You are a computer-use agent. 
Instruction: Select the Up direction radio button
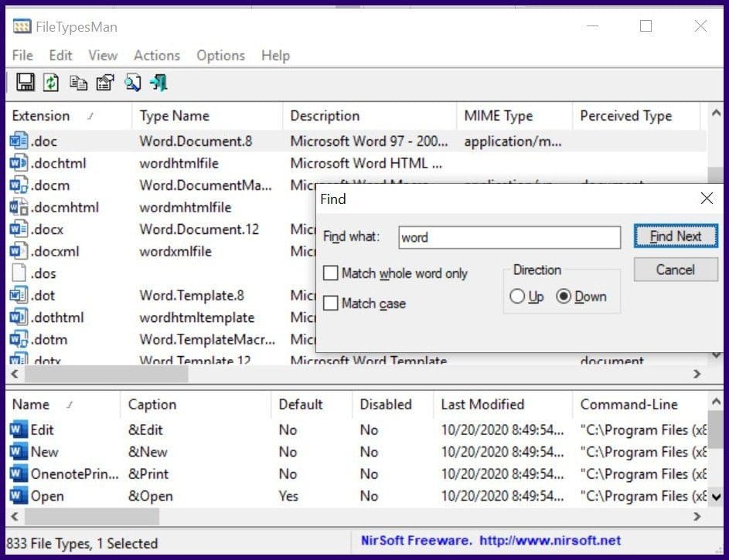point(517,297)
